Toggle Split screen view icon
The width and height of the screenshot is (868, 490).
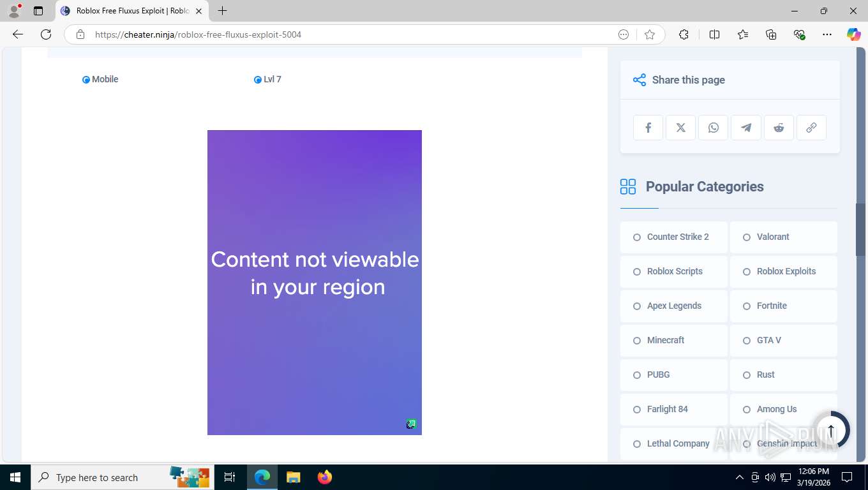(715, 34)
